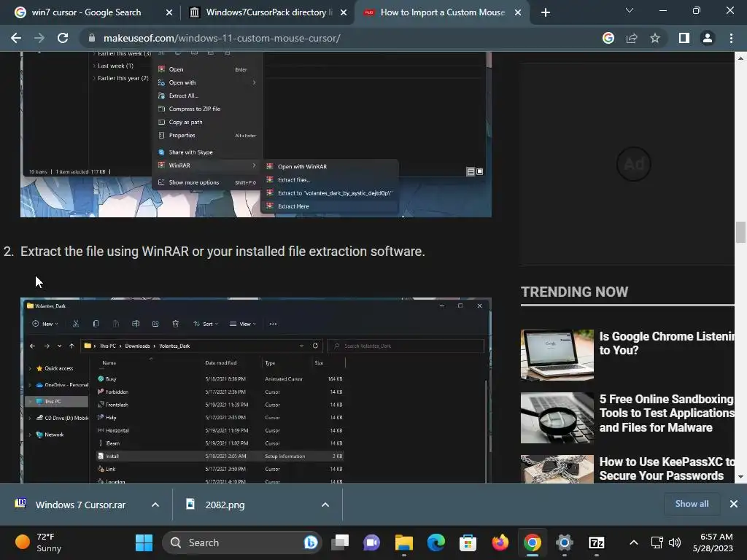Expand options for Windows 7 Cursor.rar

[x=155, y=505]
